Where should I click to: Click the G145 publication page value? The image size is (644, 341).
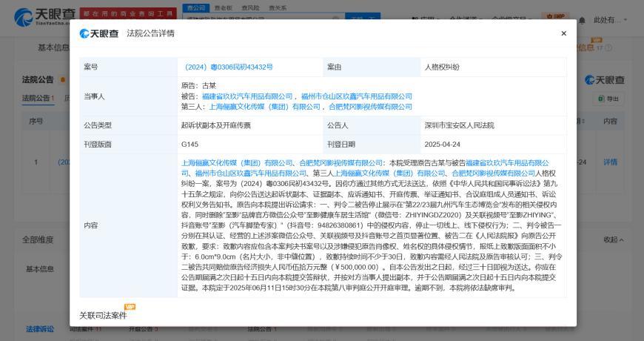click(189, 145)
